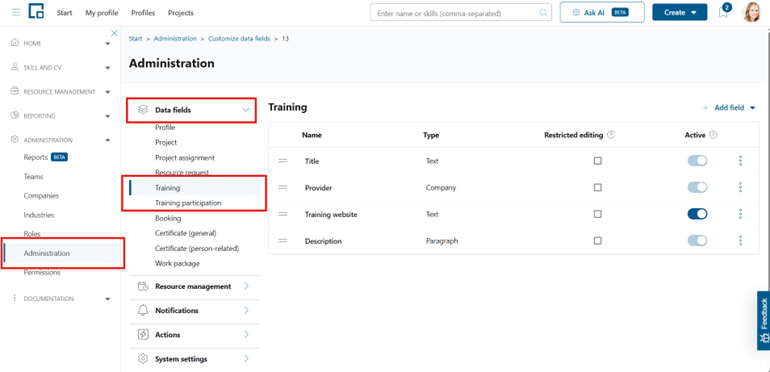Click the Home house icon
The width and height of the screenshot is (770, 372).
15,43
